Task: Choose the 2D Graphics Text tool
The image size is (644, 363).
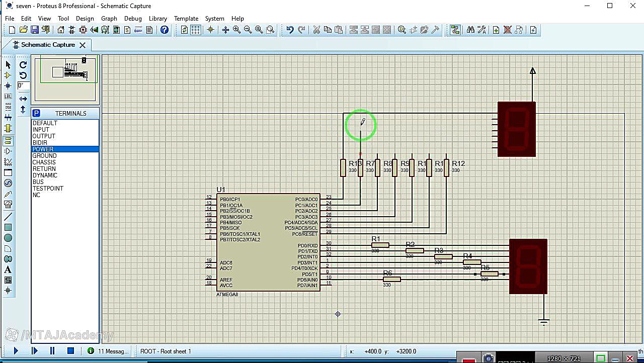Action: 8,269
